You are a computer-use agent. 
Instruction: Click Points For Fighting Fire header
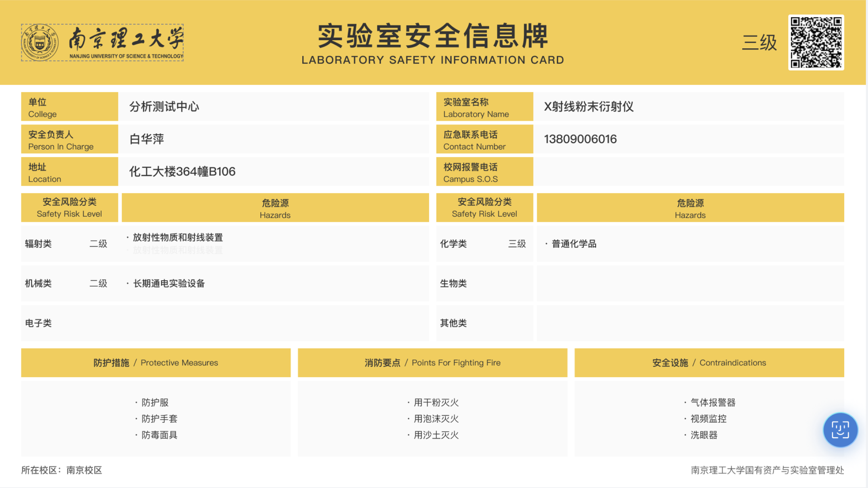point(432,363)
